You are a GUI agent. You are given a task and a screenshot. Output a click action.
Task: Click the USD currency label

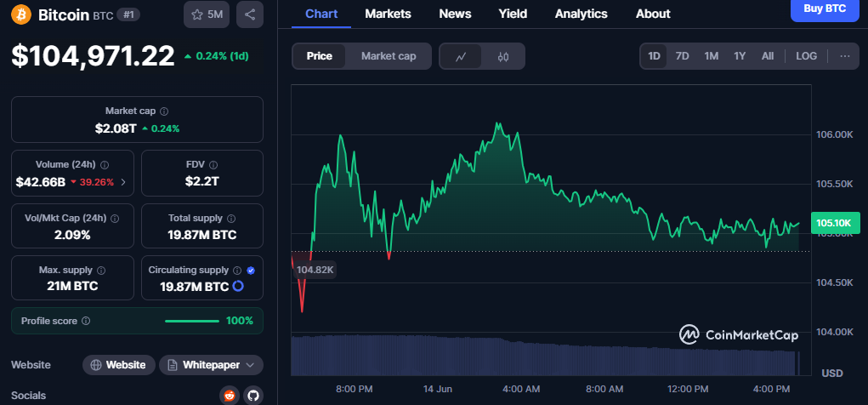click(x=832, y=374)
